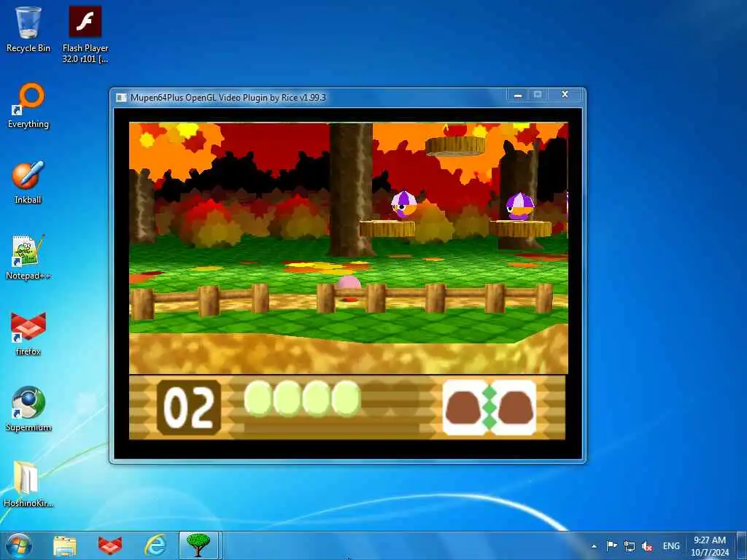The width and height of the screenshot is (747, 560).
Task: Click the disabled maximize button of Mupen64Plus
Action: tap(538, 95)
